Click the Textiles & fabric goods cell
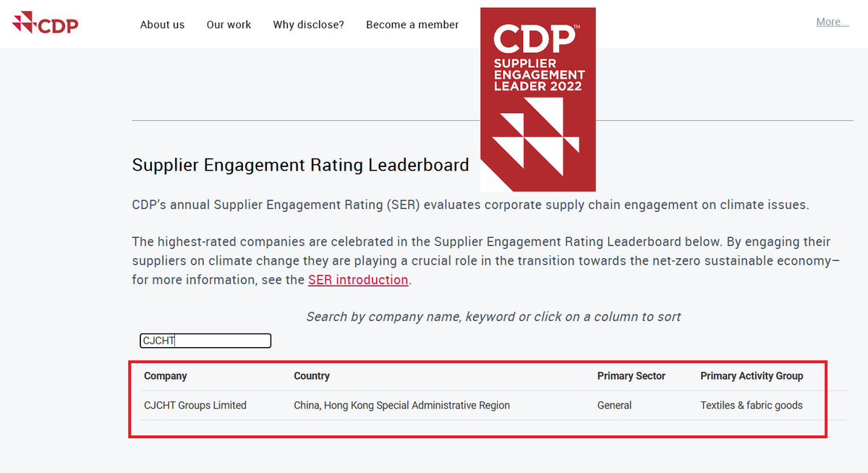This screenshot has height=473, width=868. point(752,406)
